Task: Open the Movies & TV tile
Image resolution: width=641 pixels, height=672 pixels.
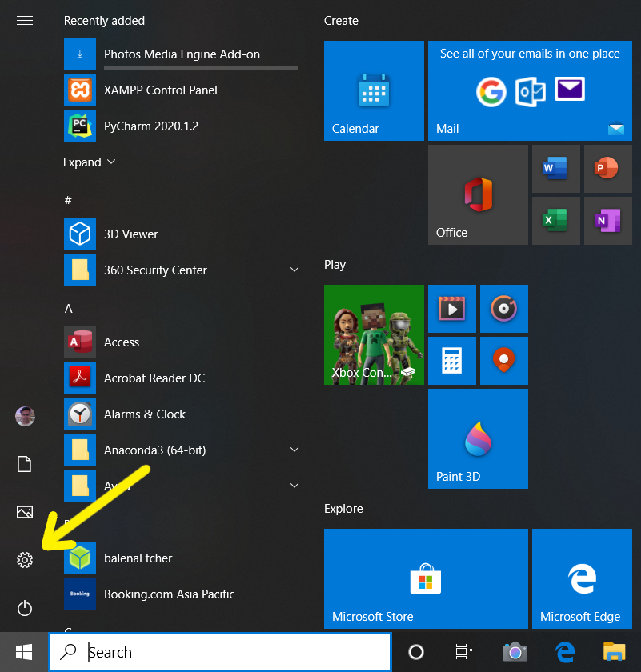Action: point(452,309)
